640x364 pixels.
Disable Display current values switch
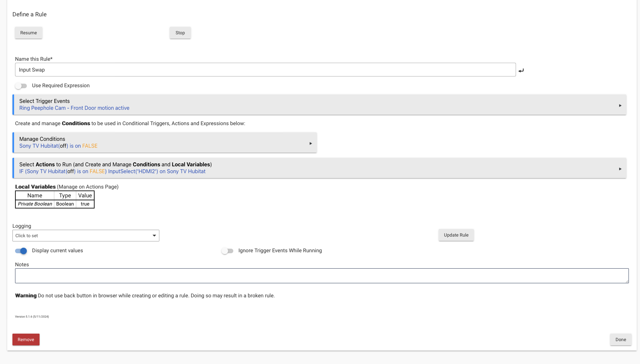click(21, 251)
